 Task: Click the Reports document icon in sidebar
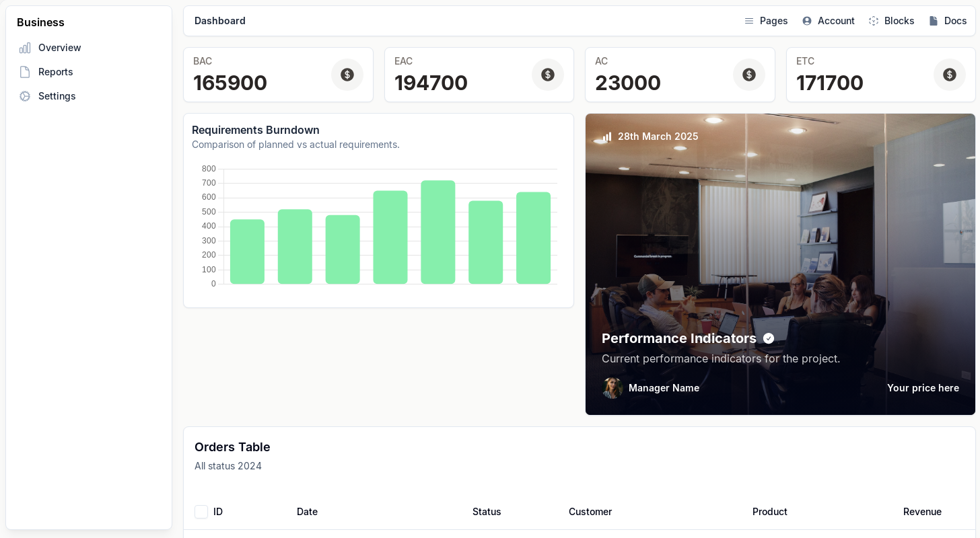25,72
